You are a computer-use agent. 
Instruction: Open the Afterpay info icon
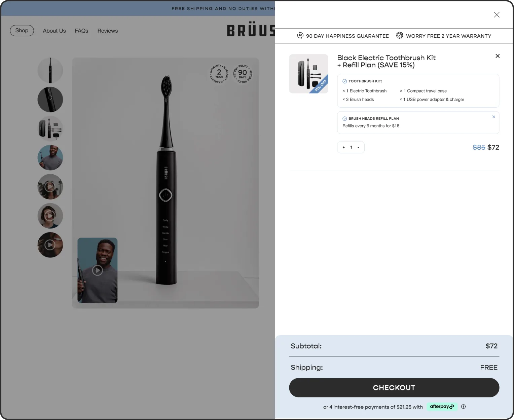(463, 407)
